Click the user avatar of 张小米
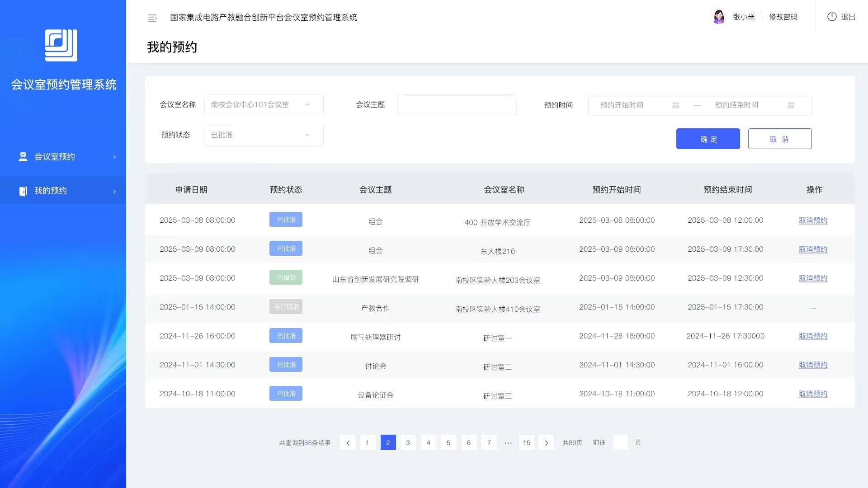Image resolution: width=868 pixels, height=488 pixels. pos(719,17)
